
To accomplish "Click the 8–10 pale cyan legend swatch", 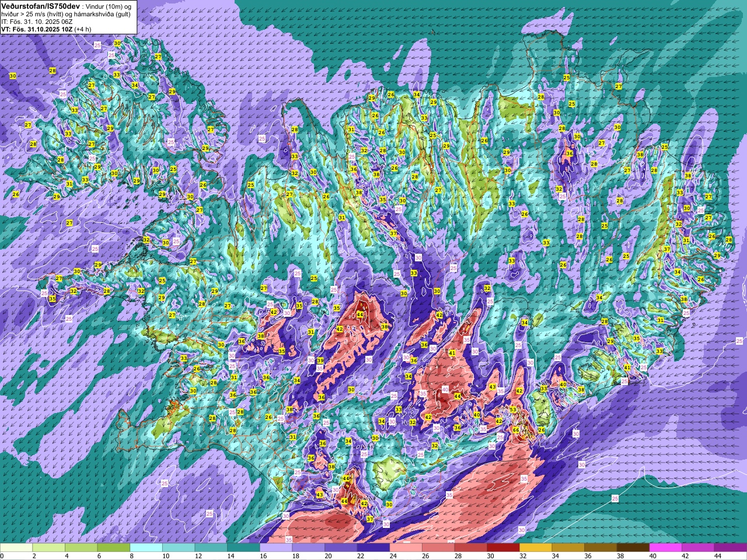I will pos(146,548).
